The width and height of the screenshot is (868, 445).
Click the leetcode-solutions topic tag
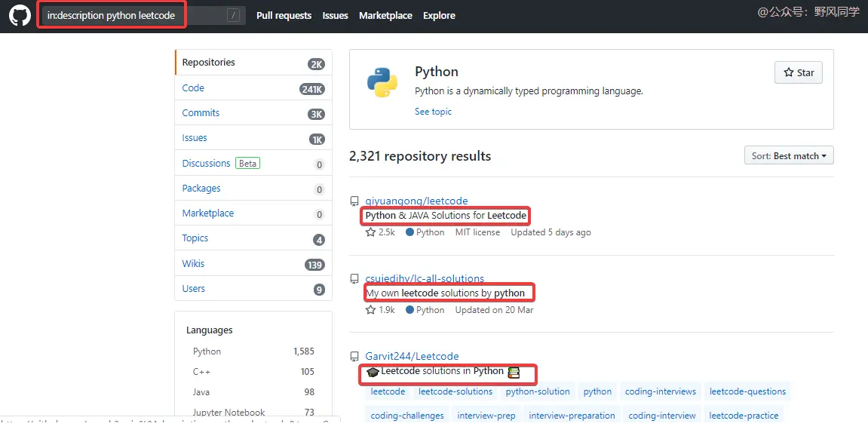[x=455, y=391]
